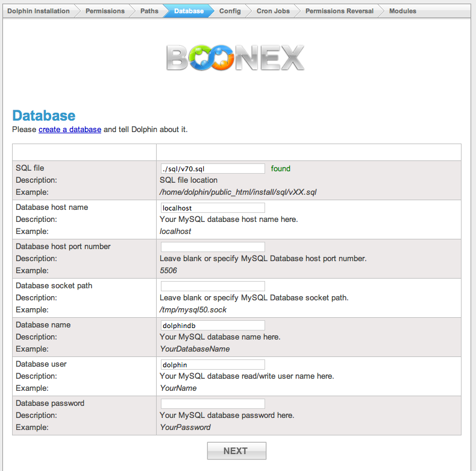Go to the Modules step tab
The image size is (476, 471).
[402, 11]
